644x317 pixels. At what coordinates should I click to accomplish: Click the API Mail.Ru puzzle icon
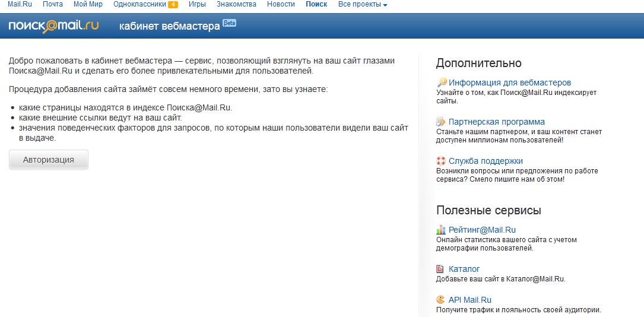[x=440, y=300]
